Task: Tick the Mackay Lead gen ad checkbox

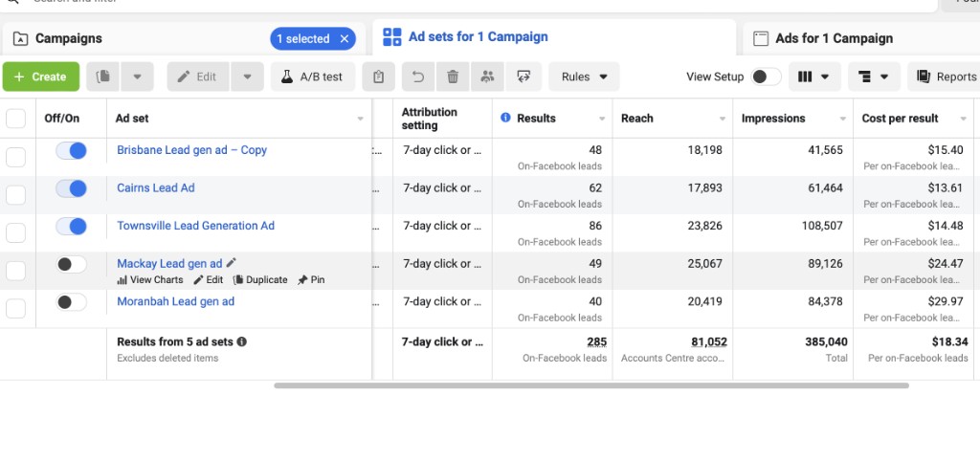Action: tap(15, 271)
